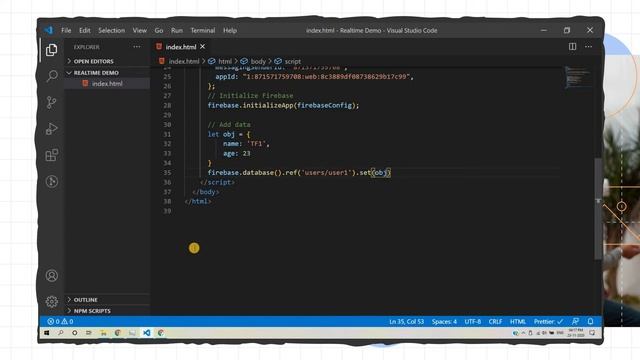
Task: Open the Extensions view
Action: tap(51, 155)
